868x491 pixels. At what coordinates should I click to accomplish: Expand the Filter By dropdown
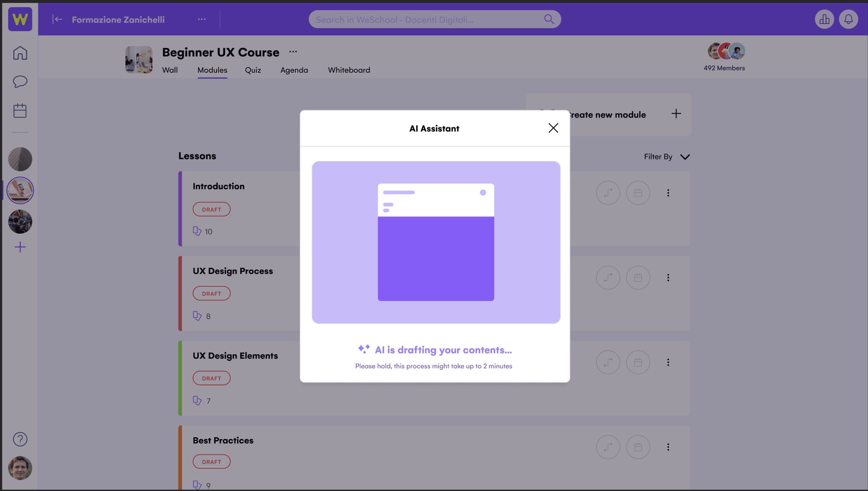click(x=667, y=157)
